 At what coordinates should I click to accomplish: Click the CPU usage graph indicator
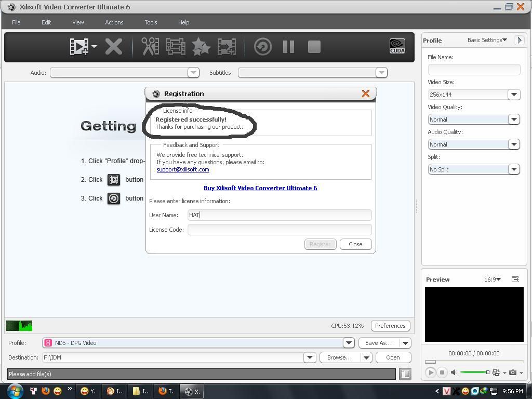[x=19, y=326]
